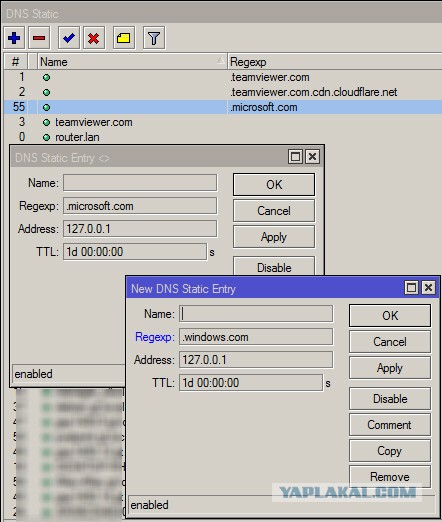Click status dot of router.lan row
The image size is (442, 522).
[x=46, y=137]
